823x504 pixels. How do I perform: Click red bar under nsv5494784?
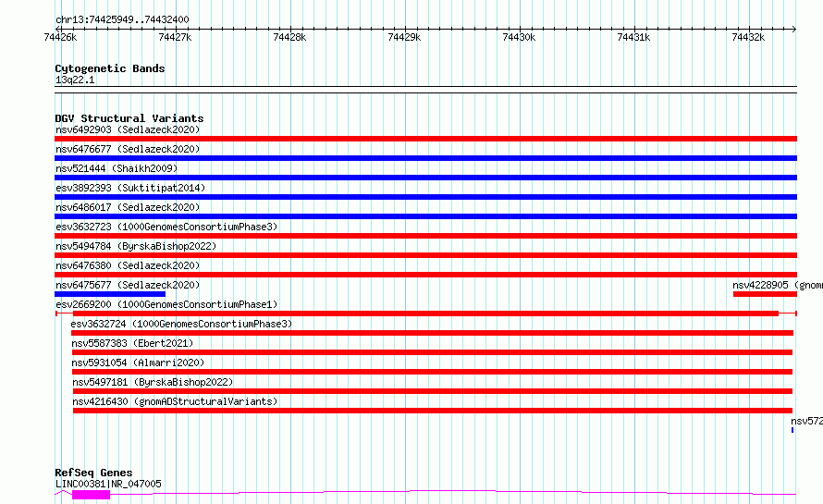(425, 255)
